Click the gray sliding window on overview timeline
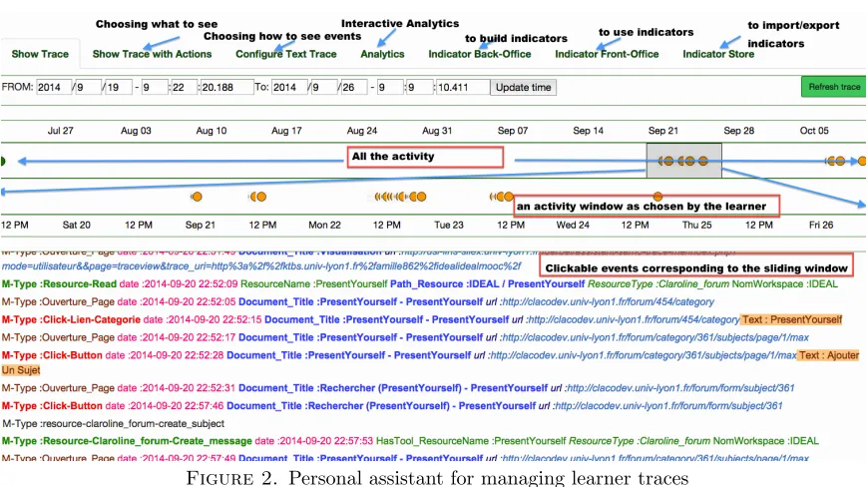The height and width of the screenshot is (487, 868). [683, 161]
